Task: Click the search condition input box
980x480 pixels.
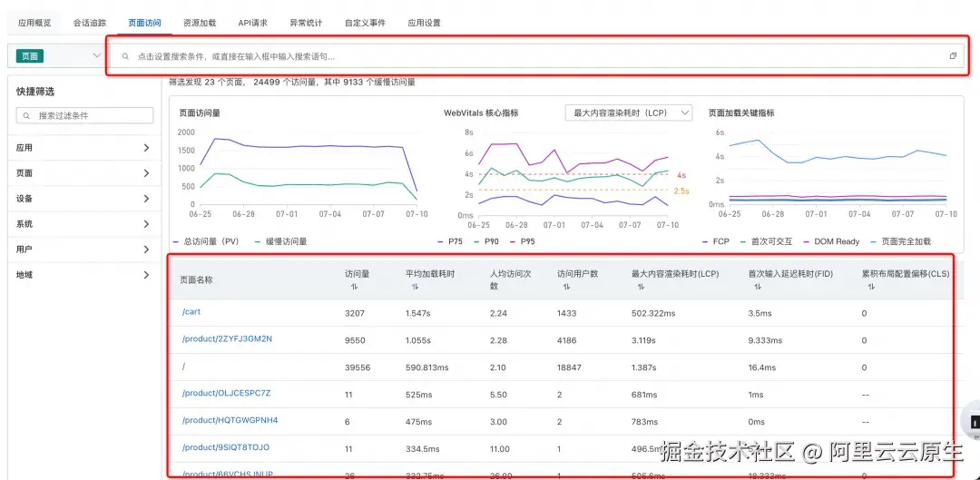Action: [x=537, y=55]
